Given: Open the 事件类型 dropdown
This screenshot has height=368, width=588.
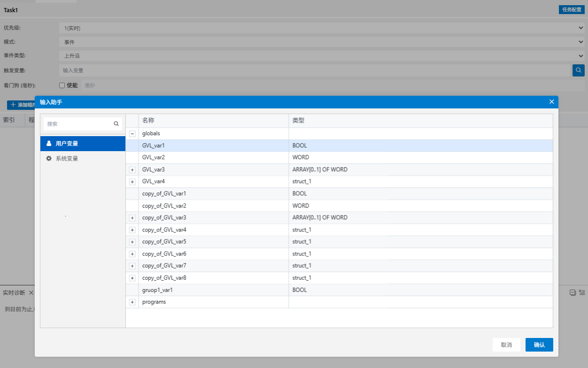Looking at the screenshot, I should point(322,56).
